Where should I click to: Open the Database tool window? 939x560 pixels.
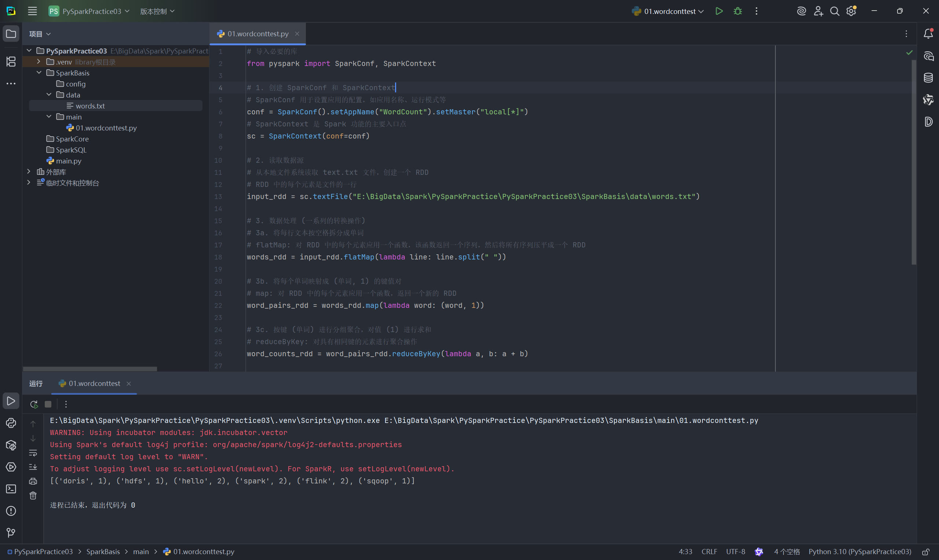pyautogui.click(x=928, y=78)
